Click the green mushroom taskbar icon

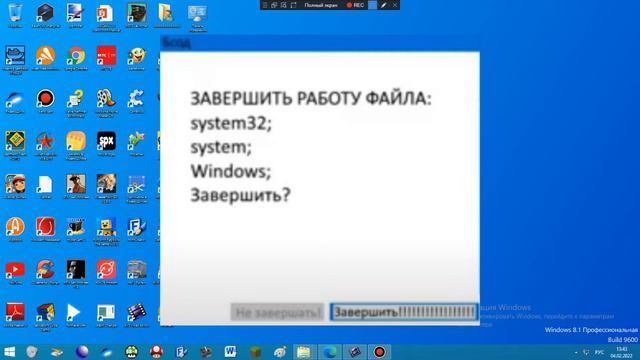[x=131, y=352]
